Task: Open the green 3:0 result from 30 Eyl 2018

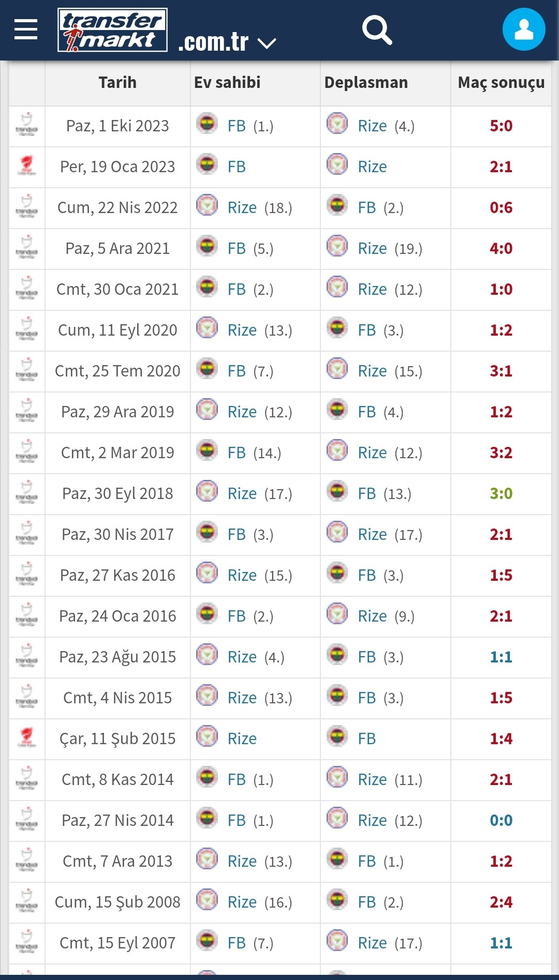Action: (x=501, y=493)
